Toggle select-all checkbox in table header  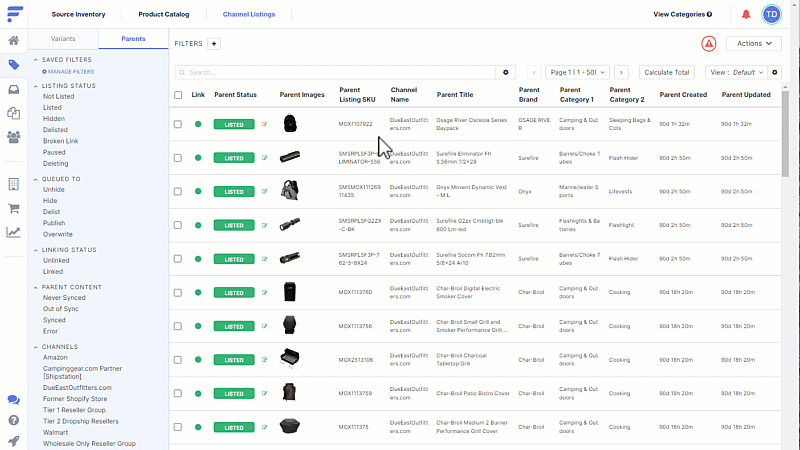[x=178, y=95]
